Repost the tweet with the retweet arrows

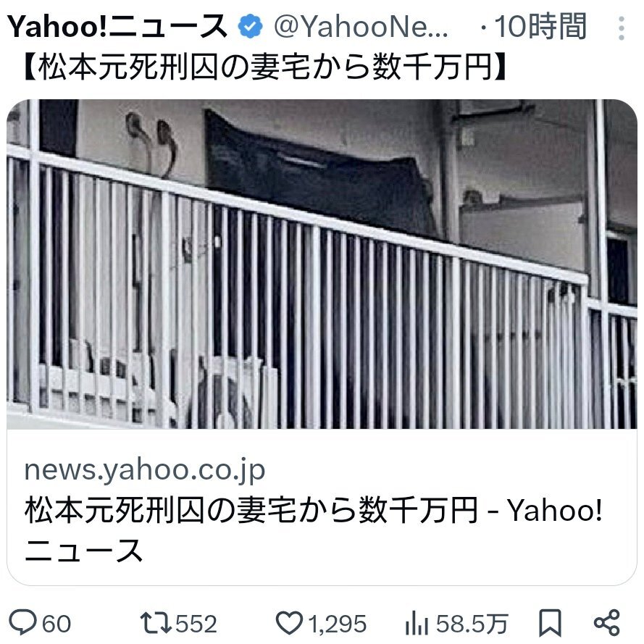[x=156, y=623]
